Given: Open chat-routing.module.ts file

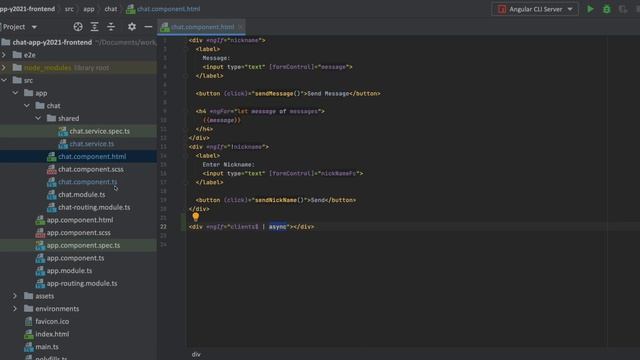Looking at the screenshot, I should coord(94,207).
